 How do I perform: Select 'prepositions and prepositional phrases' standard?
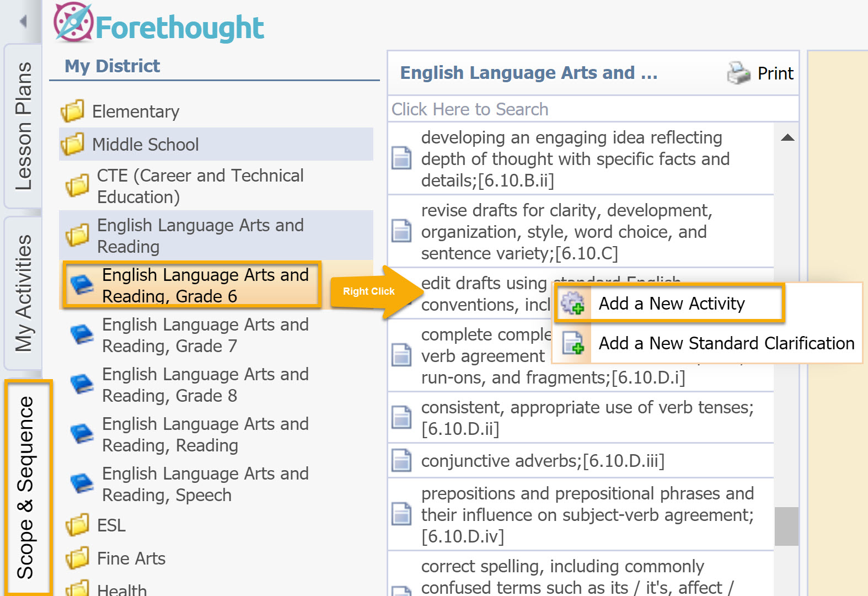coord(581,514)
